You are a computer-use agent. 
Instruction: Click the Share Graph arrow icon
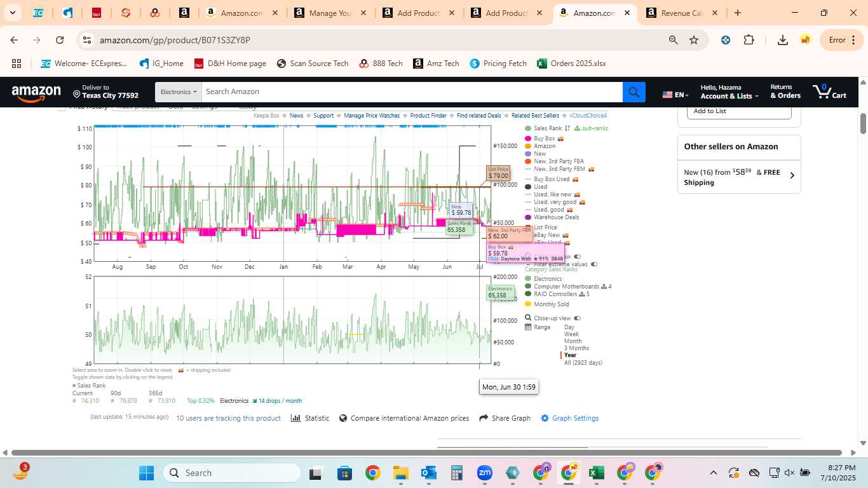click(x=484, y=418)
